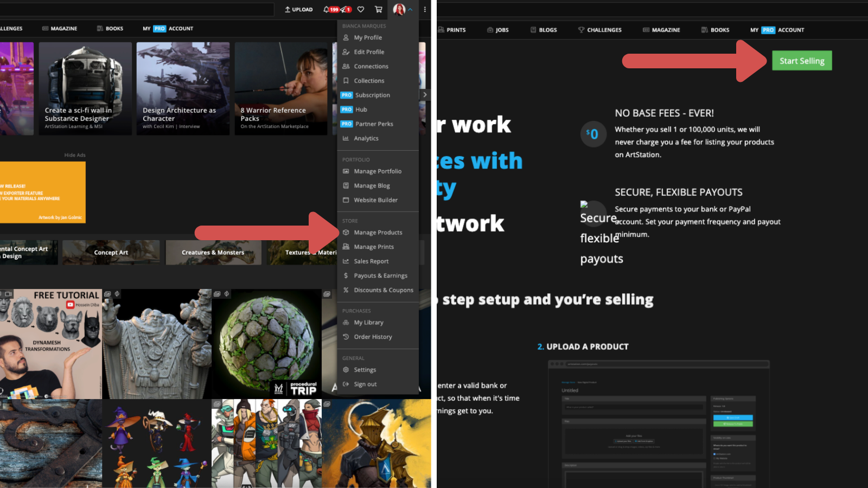Click the My Library icon
The height and width of the screenshot is (488, 868).
346,323
